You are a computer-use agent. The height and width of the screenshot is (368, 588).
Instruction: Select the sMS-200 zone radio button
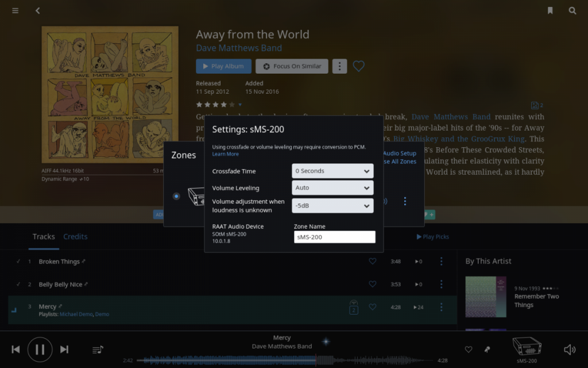pos(176,196)
